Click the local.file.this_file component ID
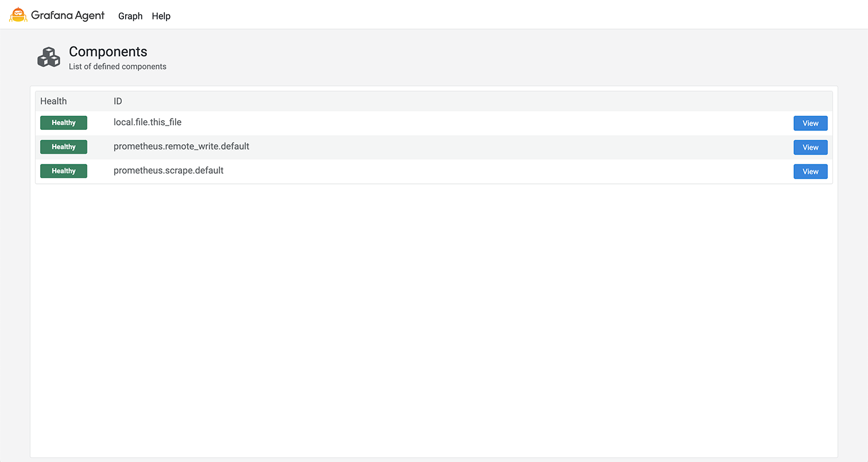868x462 pixels. (x=148, y=122)
